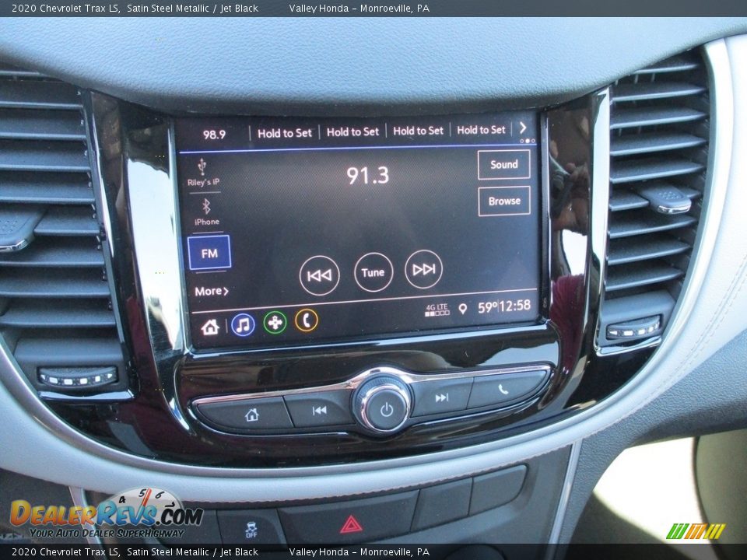Tap the 91.3 station frequency
The width and height of the screenshot is (747, 560).
(x=367, y=175)
